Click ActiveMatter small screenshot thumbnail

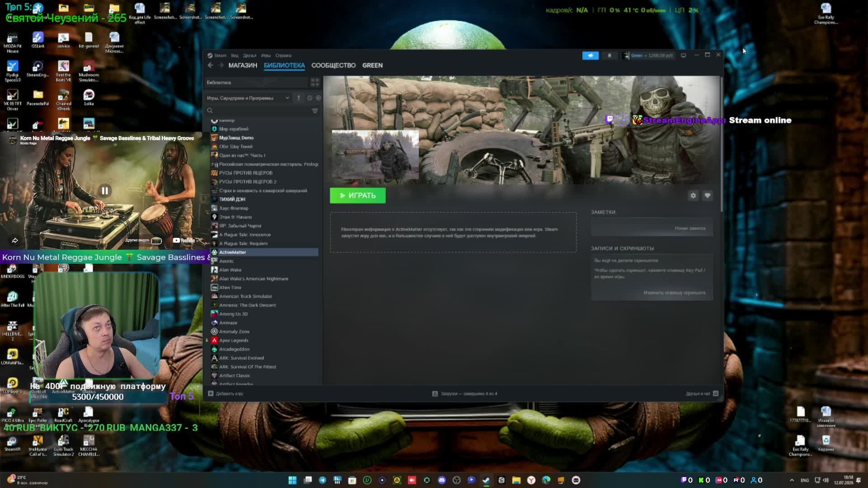(x=375, y=155)
